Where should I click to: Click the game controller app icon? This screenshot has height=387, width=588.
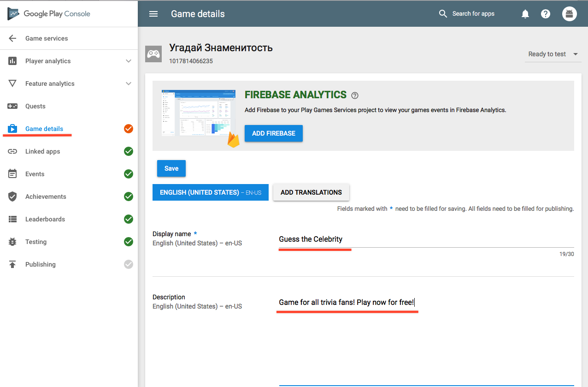point(153,54)
